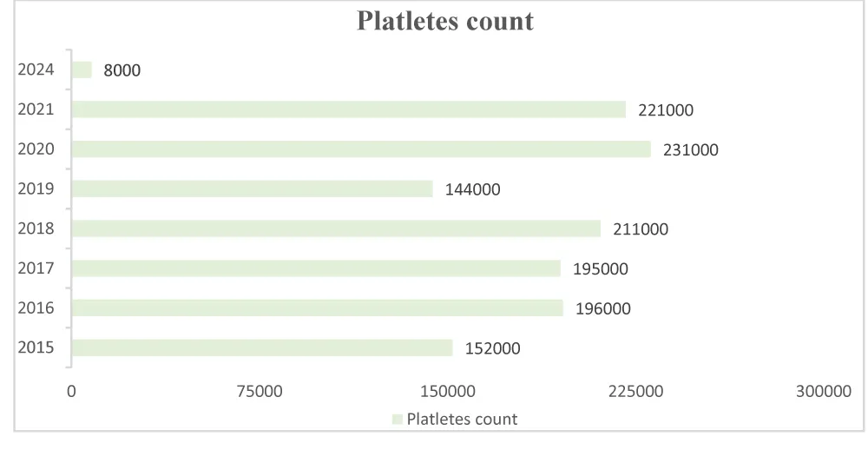This screenshot has width=868, height=450.
Task: Click the "Platletes count" legend text
Action: point(462,420)
